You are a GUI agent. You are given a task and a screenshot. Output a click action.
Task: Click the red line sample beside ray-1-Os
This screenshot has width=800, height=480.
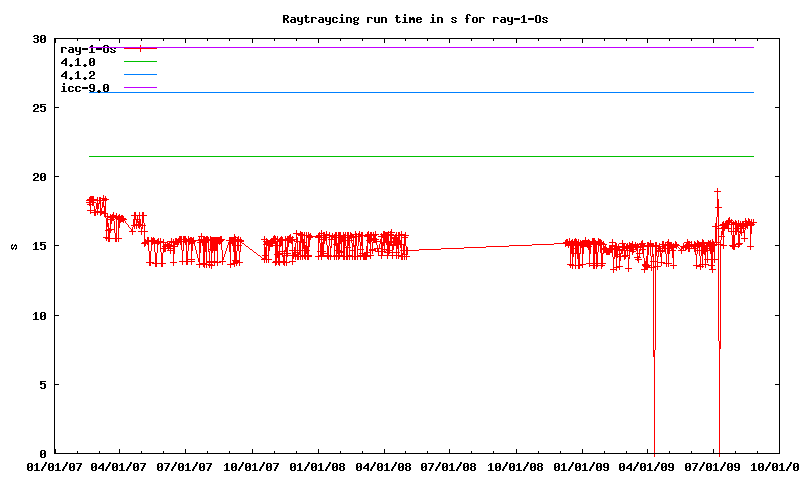click(x=141, y=48)
